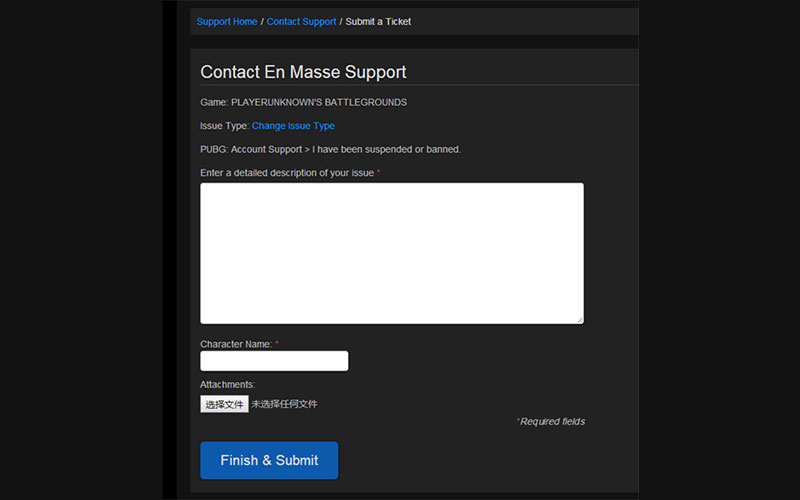Focus the detailed issue description text area
This screenshot has width=800, height=500.
391,253
